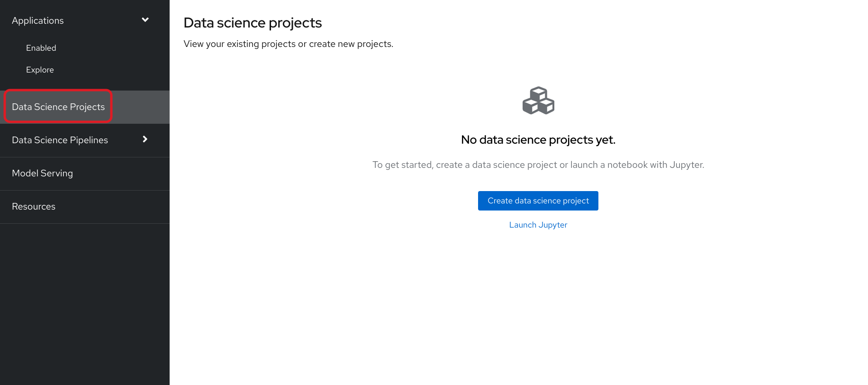
Task: Click the empty dark sidebar area below Resources
Action: 84,303
